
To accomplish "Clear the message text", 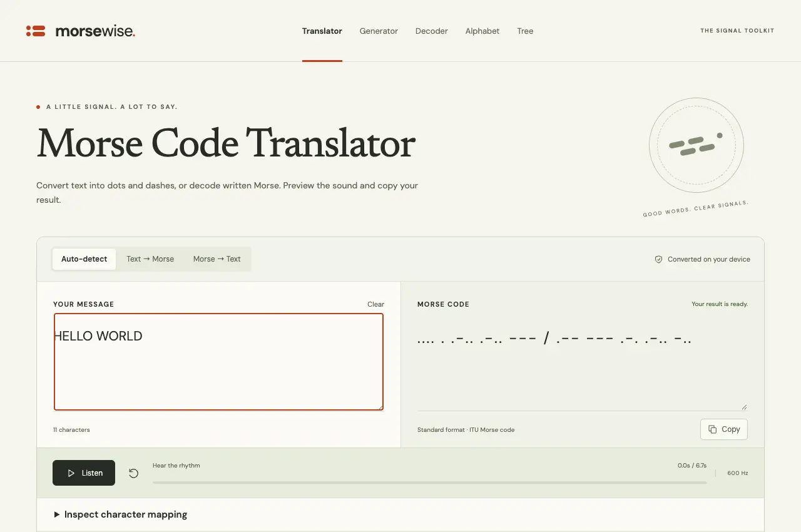I will coord(375,304).
